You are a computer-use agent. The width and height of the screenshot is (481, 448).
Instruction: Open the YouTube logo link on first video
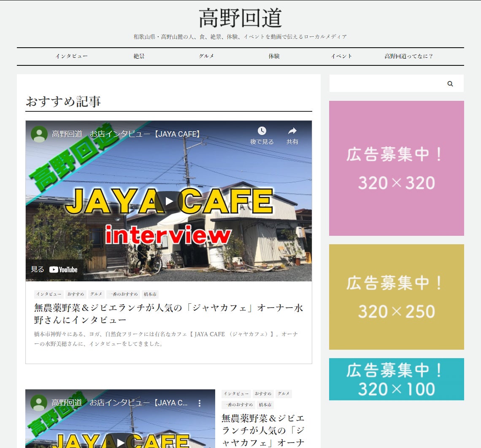pos(63,270)
